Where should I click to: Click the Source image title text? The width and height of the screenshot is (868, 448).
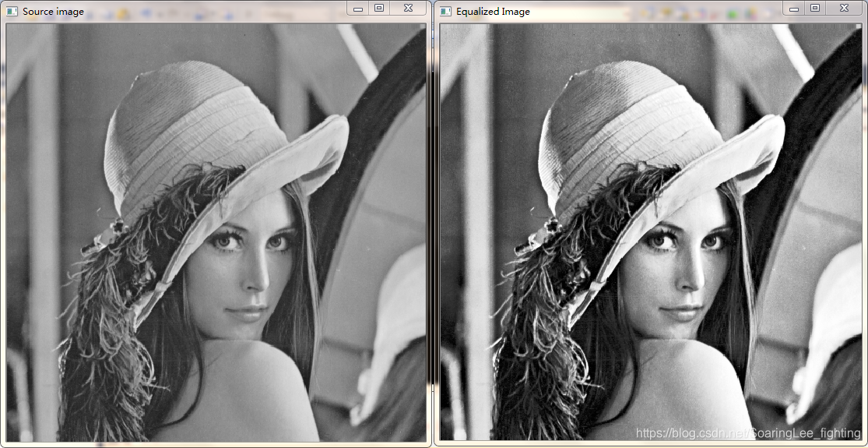[x=53, y=12]
